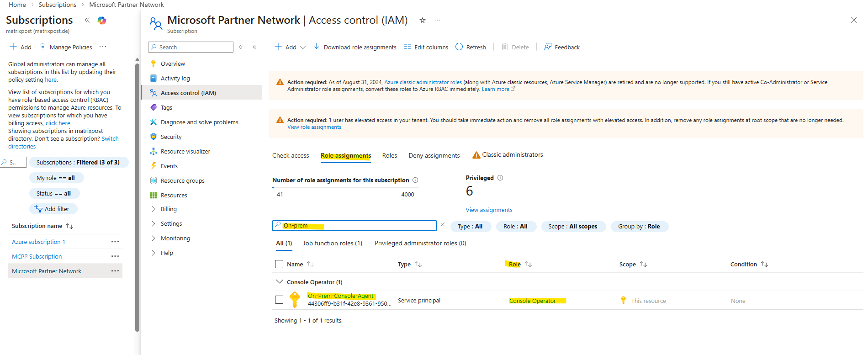
Task: Click the Refresh icon in toolbar
Action: coord(459,47)
